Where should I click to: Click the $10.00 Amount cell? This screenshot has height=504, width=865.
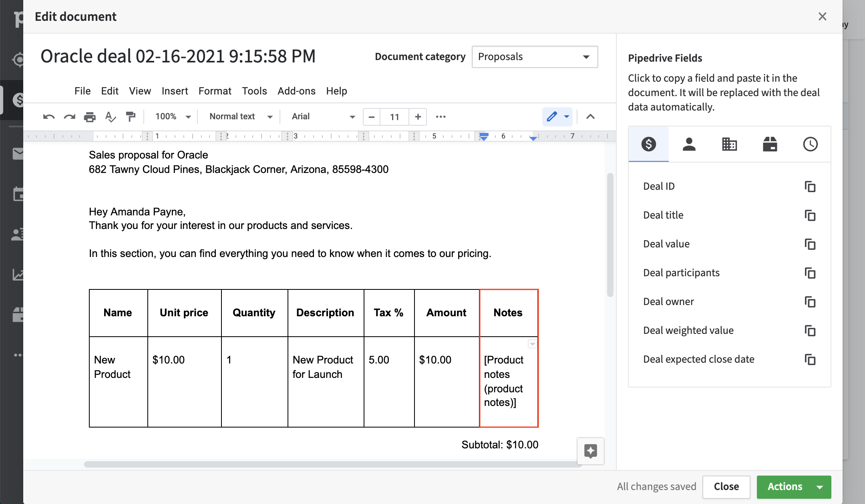coord(447,382)
